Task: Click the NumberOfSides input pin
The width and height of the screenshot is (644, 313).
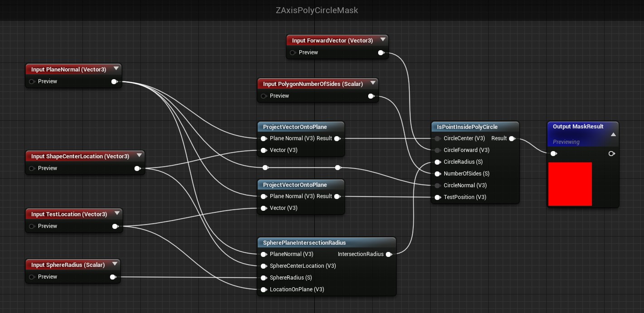Action: pyautogui.click(x=437, y=174)
